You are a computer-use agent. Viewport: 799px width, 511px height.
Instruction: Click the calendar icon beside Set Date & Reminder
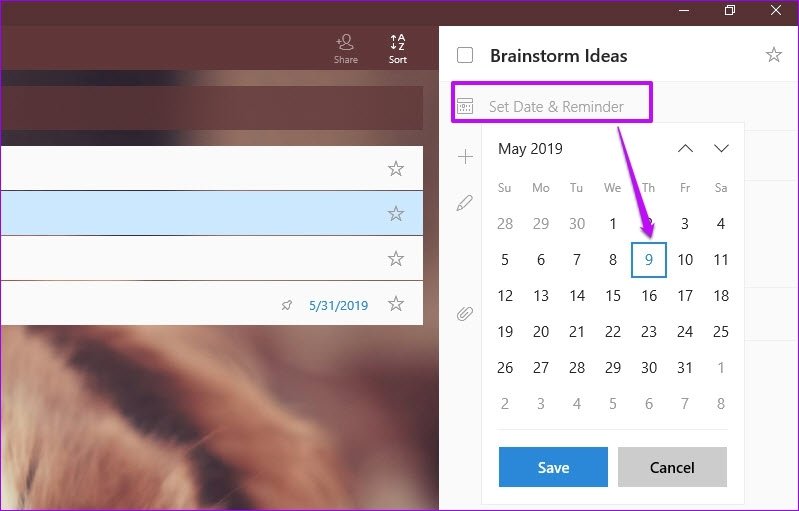[x=465, y=106]
